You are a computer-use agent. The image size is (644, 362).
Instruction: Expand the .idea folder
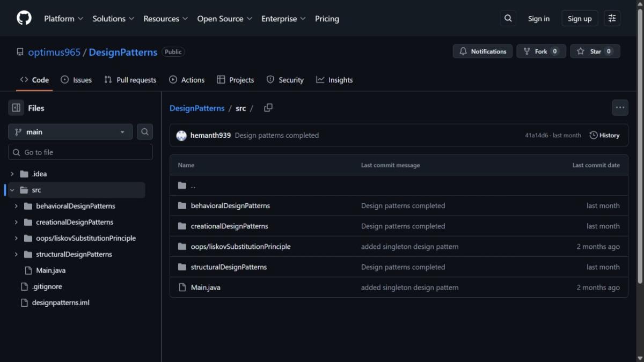click(12, 174)
